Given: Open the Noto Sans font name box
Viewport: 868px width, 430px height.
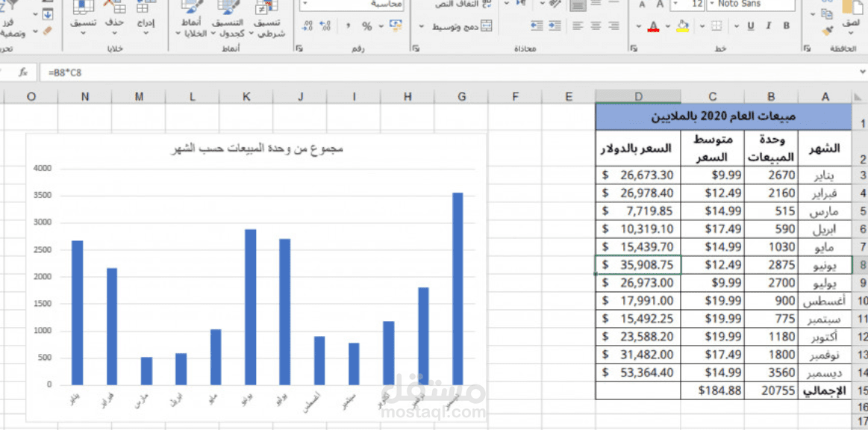Looking at the screenshot, I should tap(751, 4).
